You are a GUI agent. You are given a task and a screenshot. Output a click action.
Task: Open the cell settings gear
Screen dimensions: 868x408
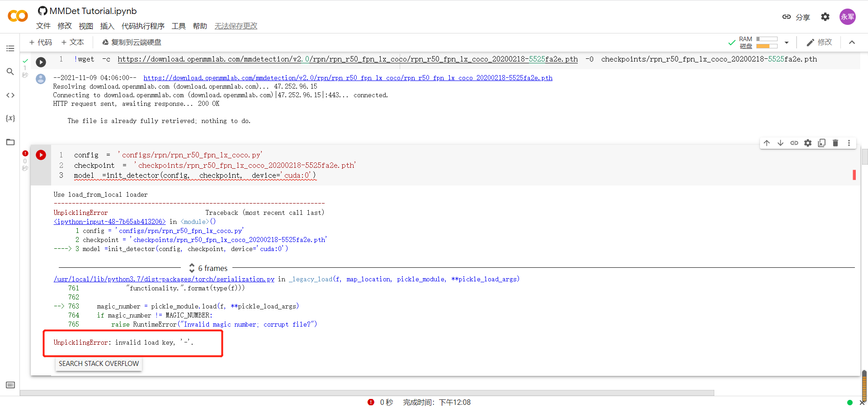pyautogui.click(x=808, y=142)
